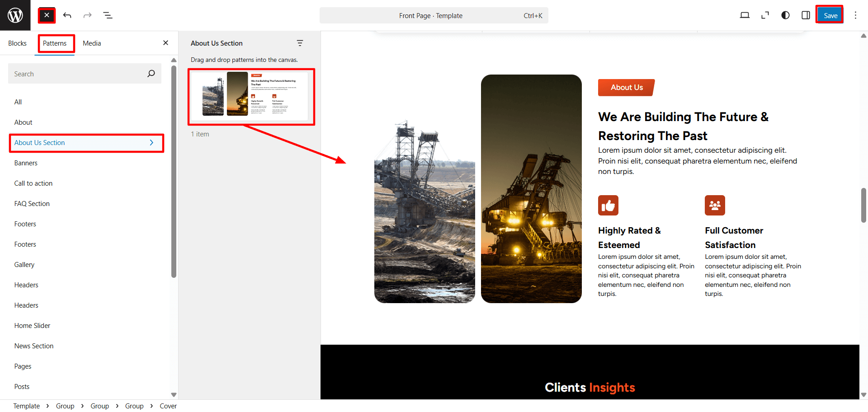
Task: Close the block inserter toggle
Action: point(47,15)
